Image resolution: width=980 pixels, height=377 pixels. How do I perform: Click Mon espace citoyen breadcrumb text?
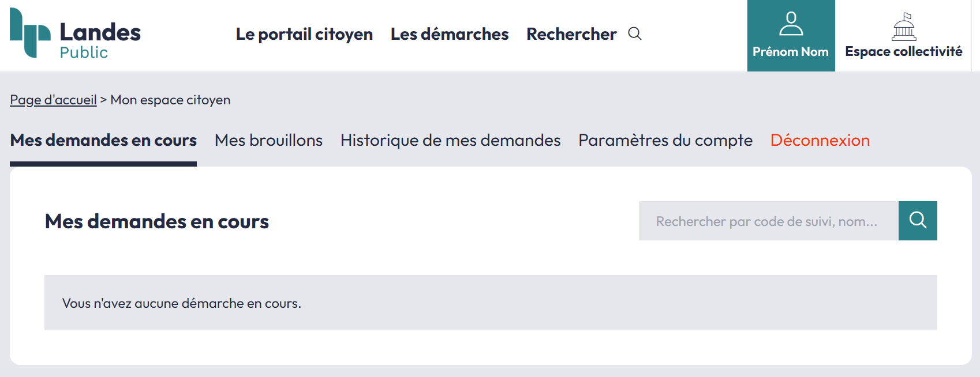[170, 100]
